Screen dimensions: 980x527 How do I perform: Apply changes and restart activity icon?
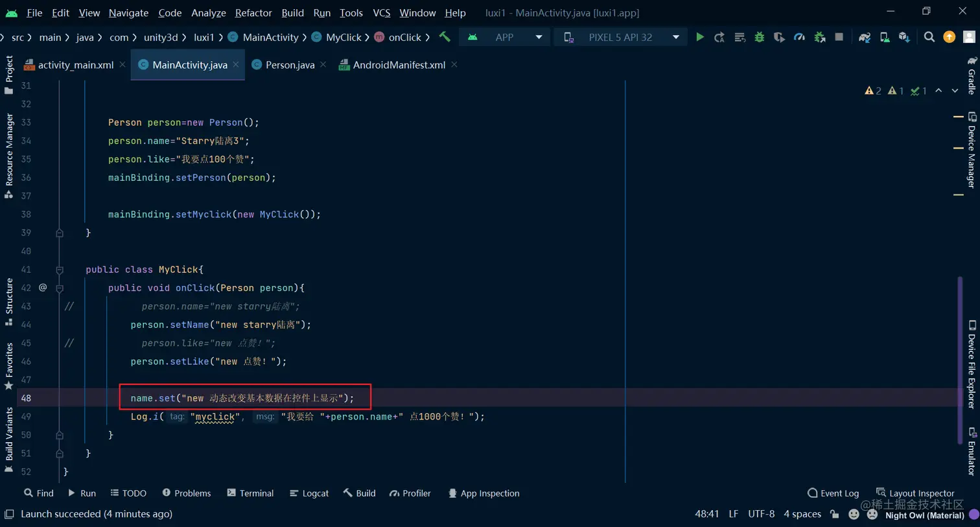719,38
